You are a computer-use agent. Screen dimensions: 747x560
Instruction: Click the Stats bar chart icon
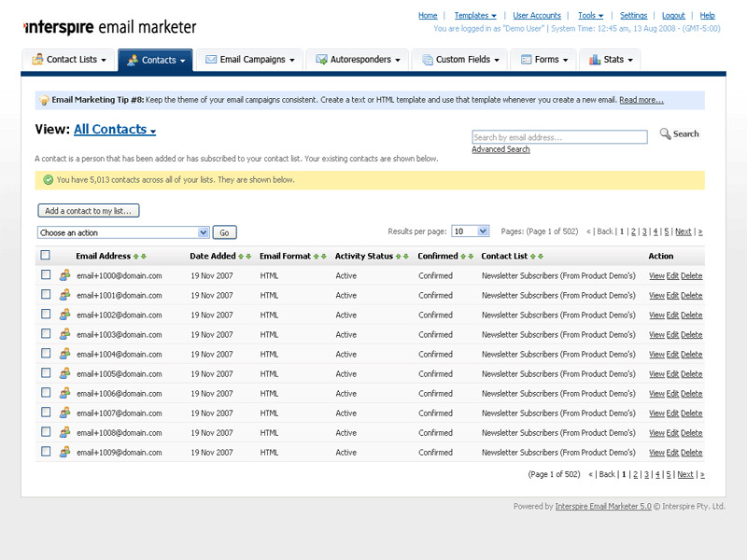point(595,60)
